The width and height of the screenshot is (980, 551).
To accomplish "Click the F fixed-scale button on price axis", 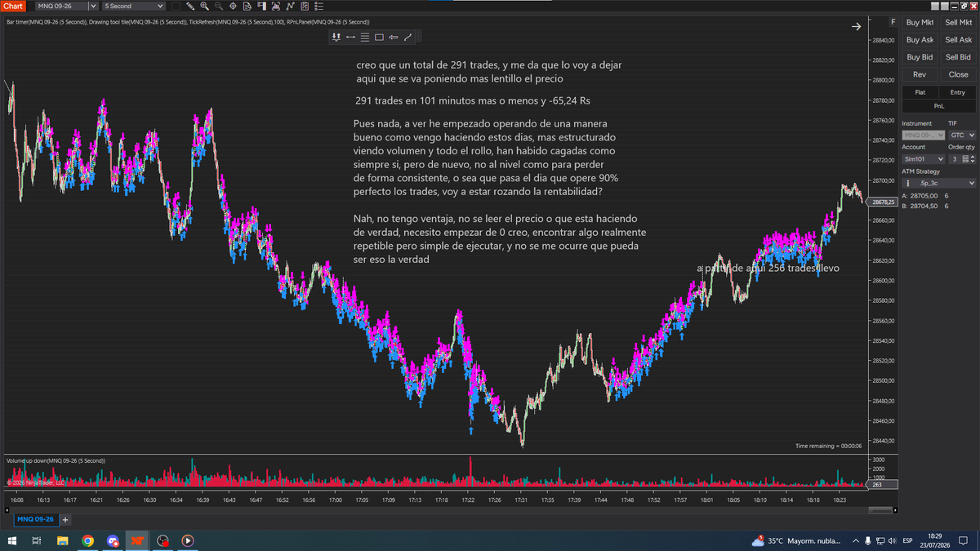I will click(x=893, y=22).
